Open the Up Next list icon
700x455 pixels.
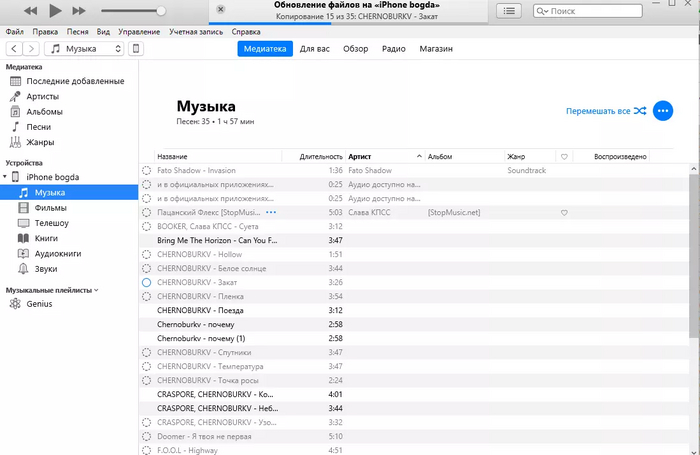tap(510, 11)
